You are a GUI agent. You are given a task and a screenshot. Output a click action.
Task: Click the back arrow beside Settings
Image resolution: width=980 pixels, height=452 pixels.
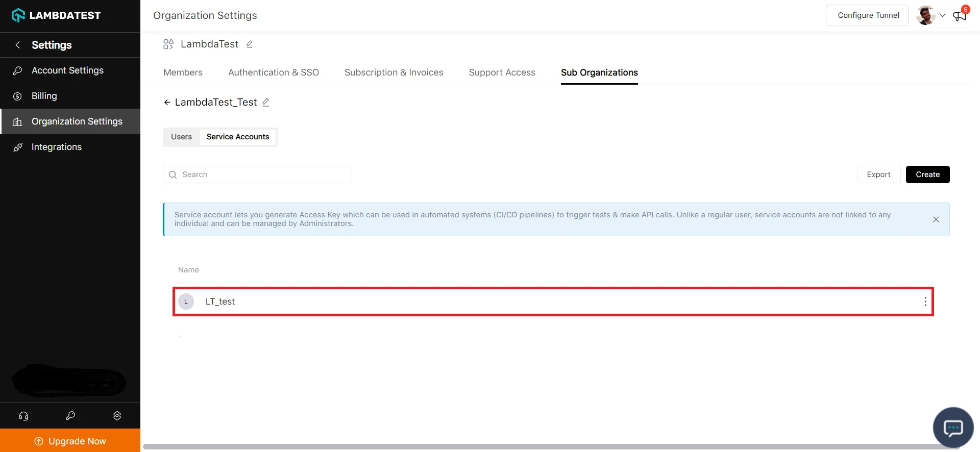[18, 45]
